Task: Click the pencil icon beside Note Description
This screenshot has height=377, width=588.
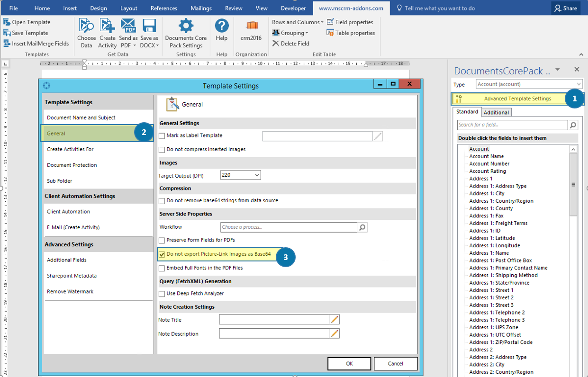Action: pos(335,334)
